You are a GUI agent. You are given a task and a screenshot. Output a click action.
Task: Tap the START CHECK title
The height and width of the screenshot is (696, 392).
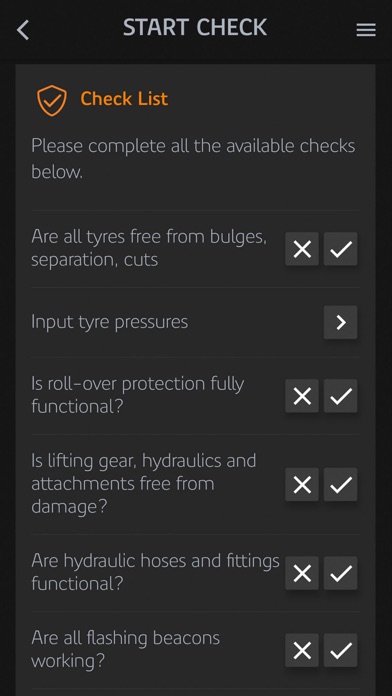pyautogui.click(x=195, y=28)
